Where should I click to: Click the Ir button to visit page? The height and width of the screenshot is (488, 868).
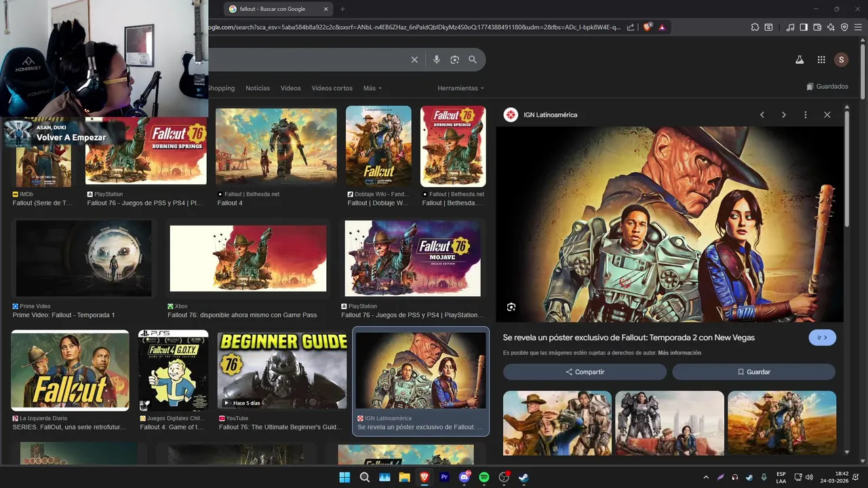[x=822, y=338]
